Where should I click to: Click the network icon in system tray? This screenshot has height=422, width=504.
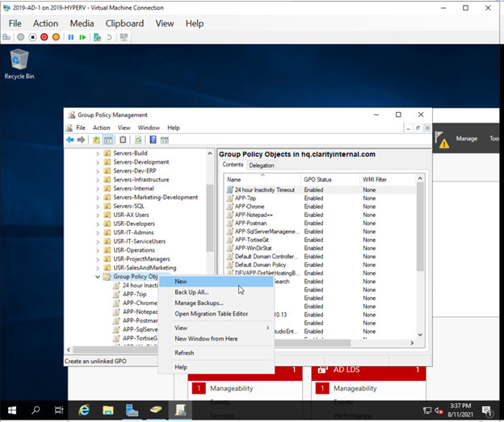click(x=427, y=411)
